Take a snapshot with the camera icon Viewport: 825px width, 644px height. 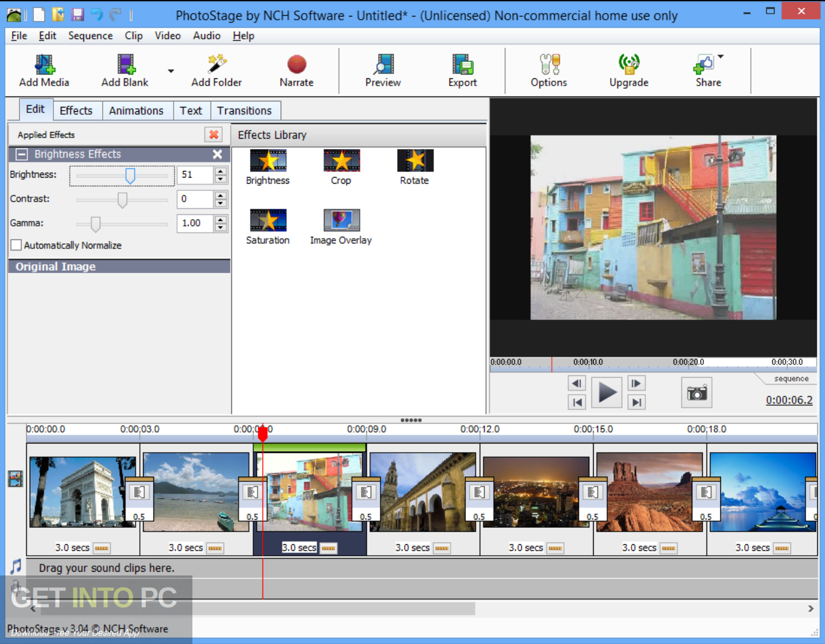coord(697,392)
